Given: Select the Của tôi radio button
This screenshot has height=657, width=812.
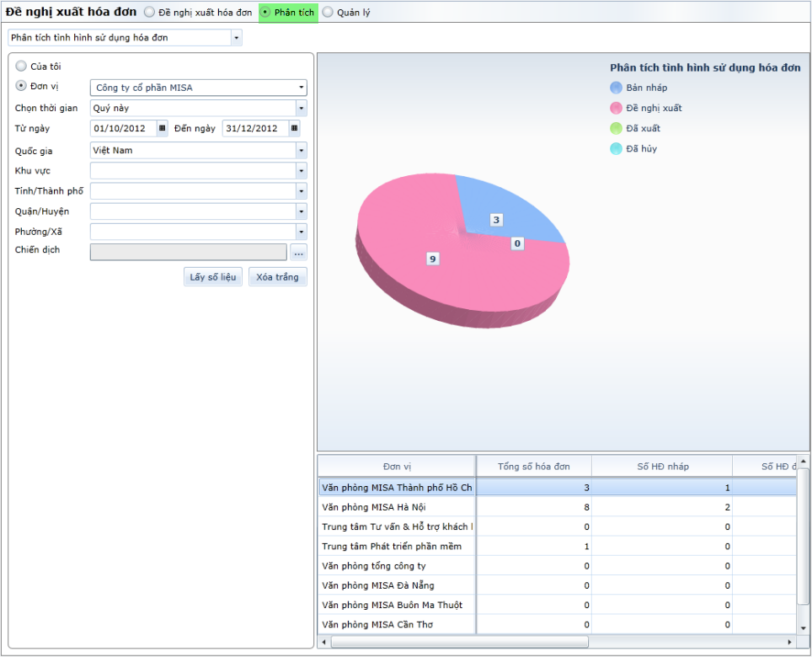Looking at the screenshot, I should click(x=21, y=66).
